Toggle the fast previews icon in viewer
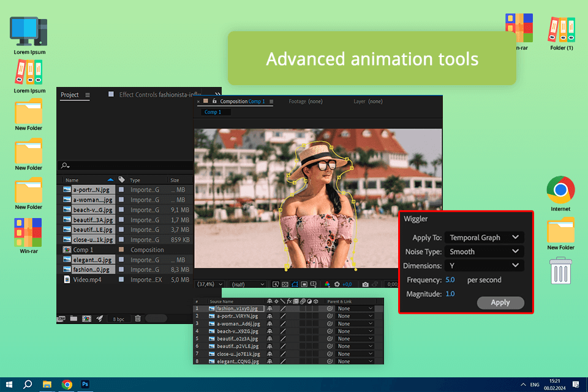This screenshot has height=392, width=588. point(276,284)
